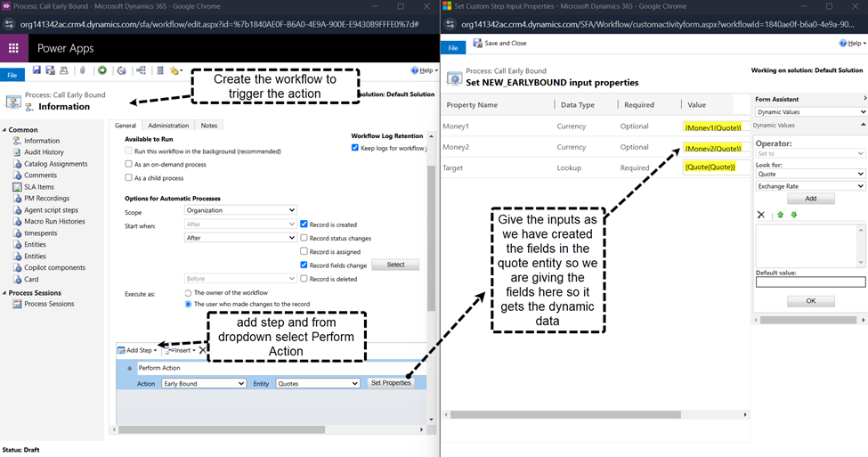The width and height of the screenshot is (868, 457).
Task: Open the enabled After timing dropdown
Action: tap(240, 238)
